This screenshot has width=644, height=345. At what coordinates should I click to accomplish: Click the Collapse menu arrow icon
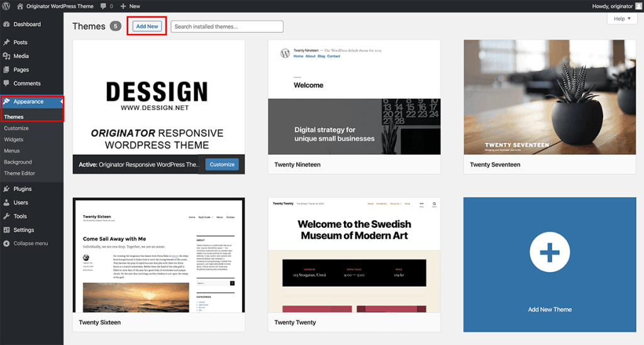pyautogui.click(x=6, y=244)
